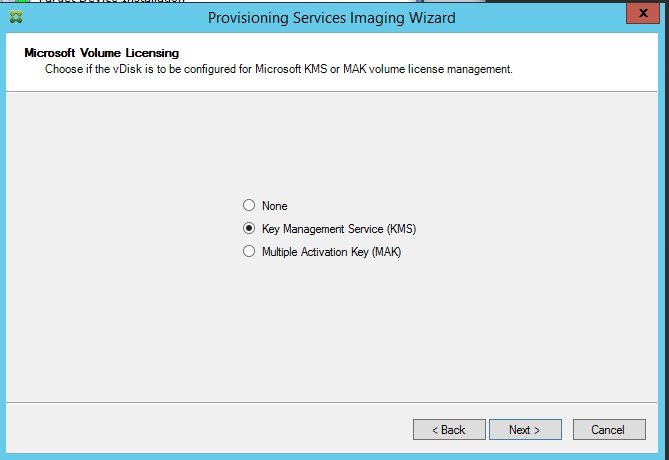Click the Provisioning Services Imaging Wizard title
Image resolution: width=669 pixels, height=460 pixels.
click(x=332, y=17)
